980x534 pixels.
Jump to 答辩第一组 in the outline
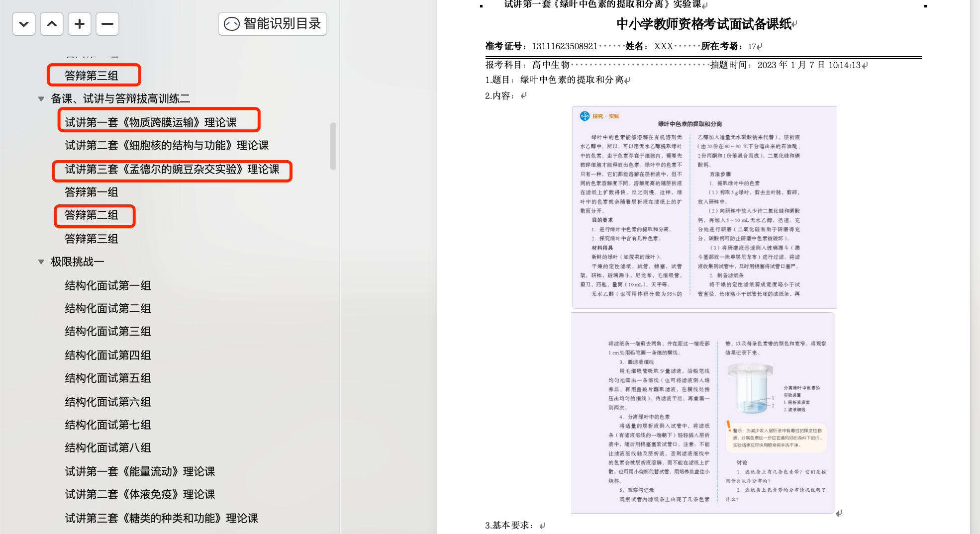92,192
